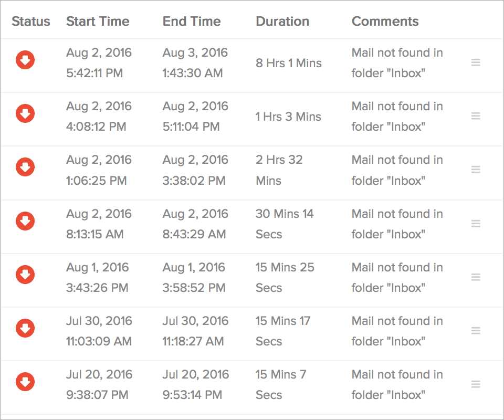Click the red status icon on the Aug 3 row

pyautogui.click(x=25, y=60)
